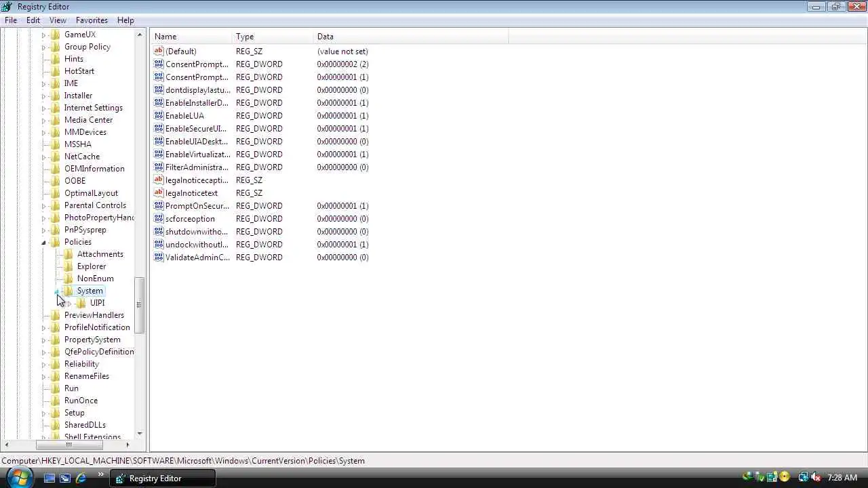Screen dimensions: 868x488
Task: Click the UIPI key folder icon
Action: pos(81,303)
